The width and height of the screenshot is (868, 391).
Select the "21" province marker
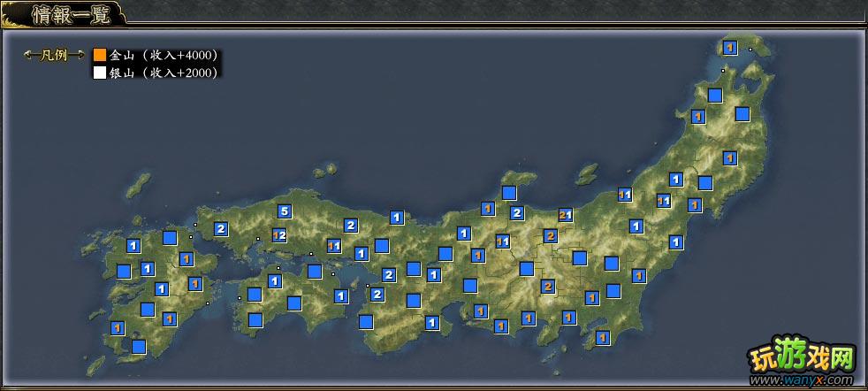tap(565, 215)
